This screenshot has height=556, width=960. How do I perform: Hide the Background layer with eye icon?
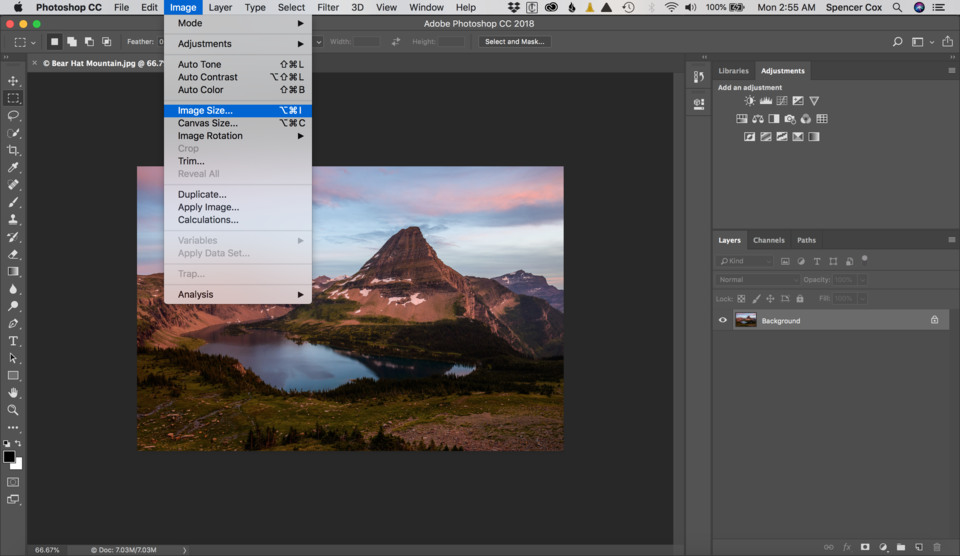[x=723, y=320]
